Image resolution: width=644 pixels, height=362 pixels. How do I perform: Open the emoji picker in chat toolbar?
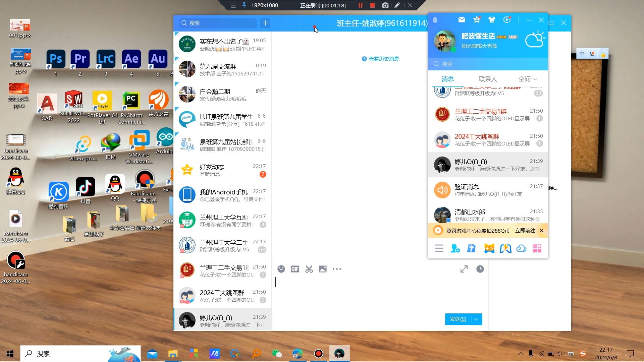tap(281, 269)
